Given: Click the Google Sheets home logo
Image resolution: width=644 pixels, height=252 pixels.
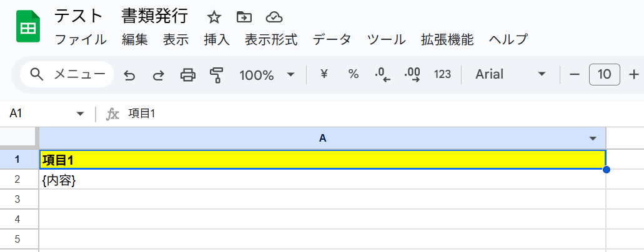Looking at the screenshot, I should coord(27,27).
